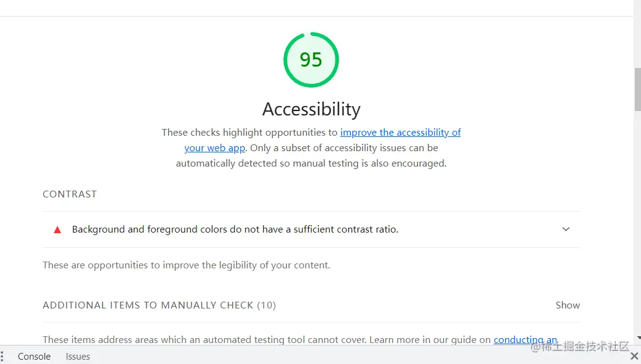Click the scrollbar down arrow

638,338
